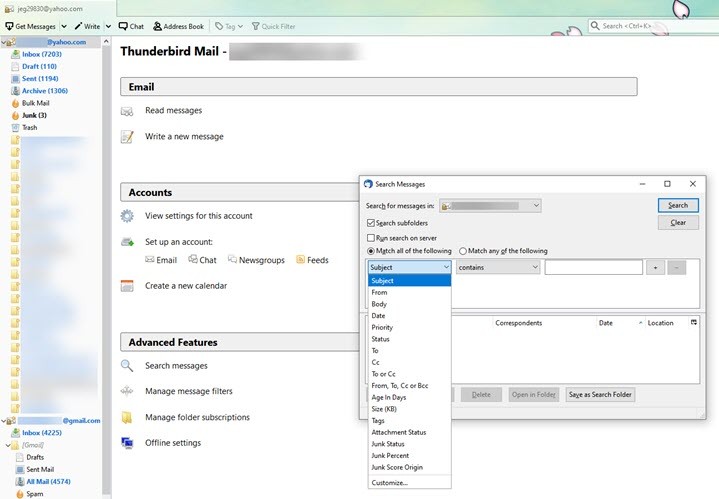The height and width of the screenshot is (499, 719).
Task: Click the Write a new message link
Action: (x=184, y=137)
